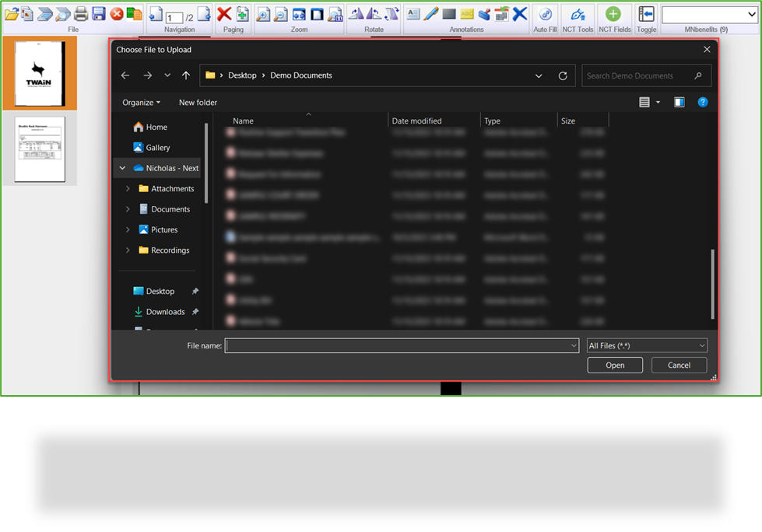The image size is (762, 532).
Task: Click the rotate clockwise icon
Action: point(356,14)
